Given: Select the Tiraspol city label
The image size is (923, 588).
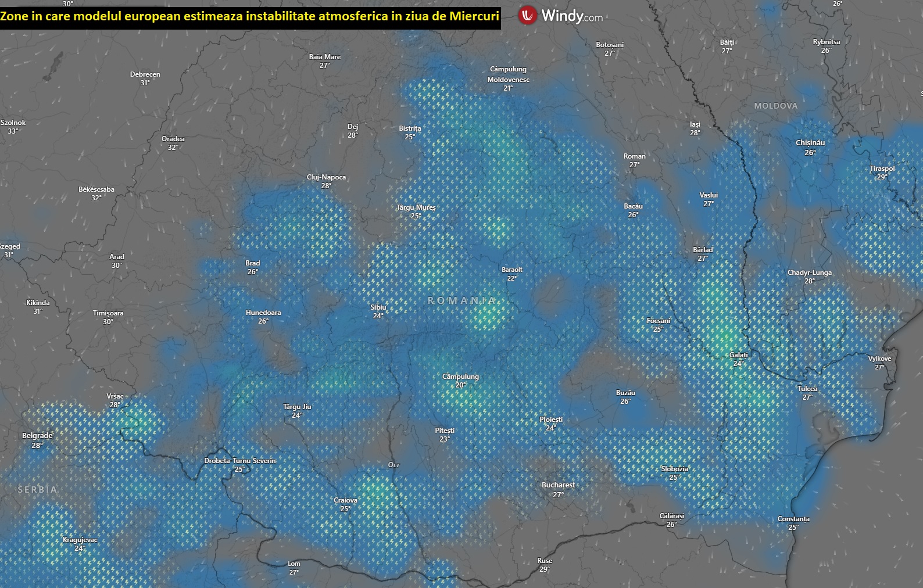Looking at the screenshot, I should point(882,168).
